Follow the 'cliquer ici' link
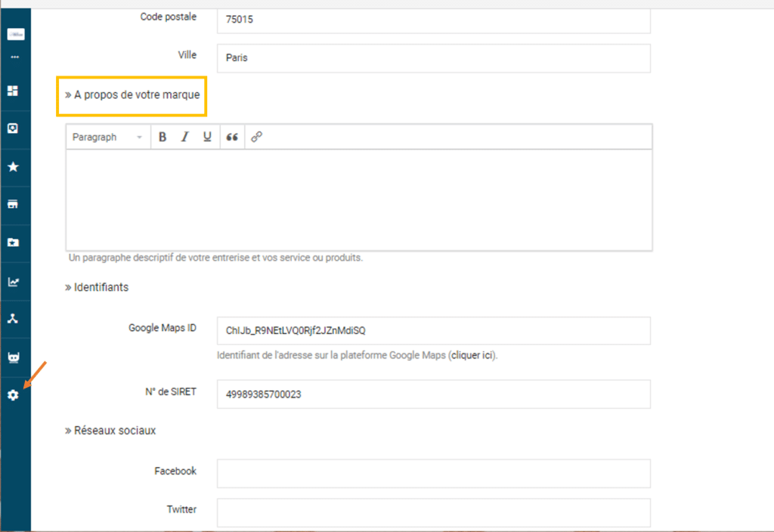 [472, 354]
